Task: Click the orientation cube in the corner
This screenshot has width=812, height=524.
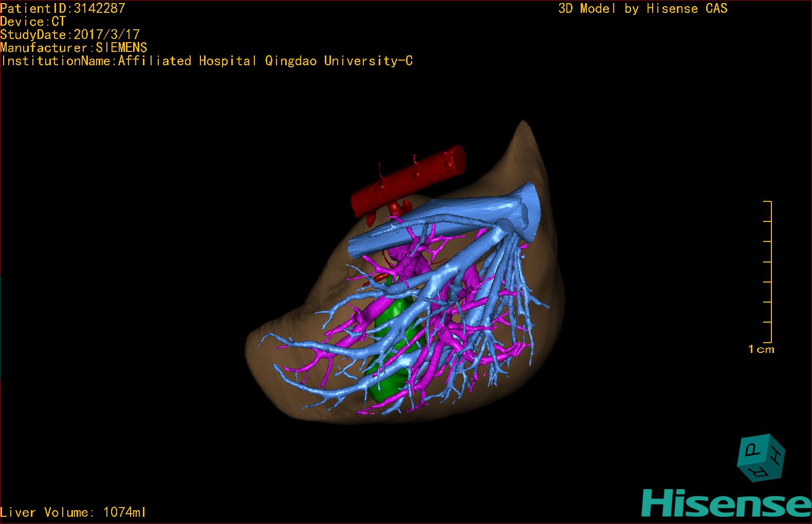Action: click(761, 458)
